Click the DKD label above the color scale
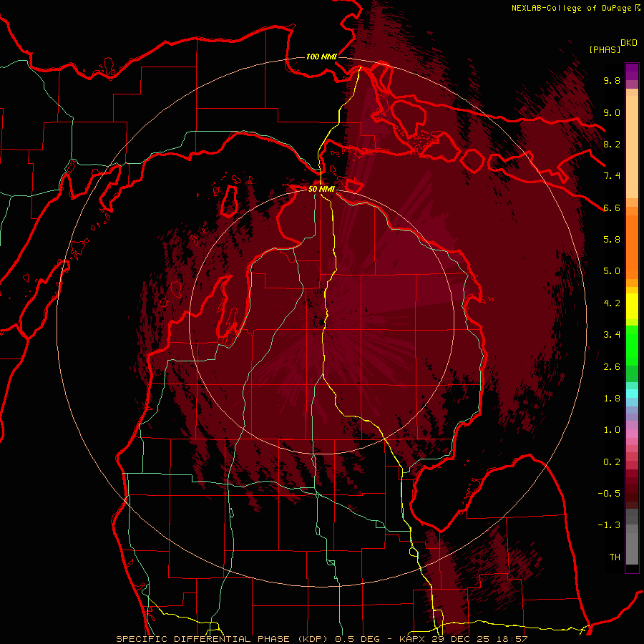Screen dimensions: 644x644 click(x=629, y=43)
